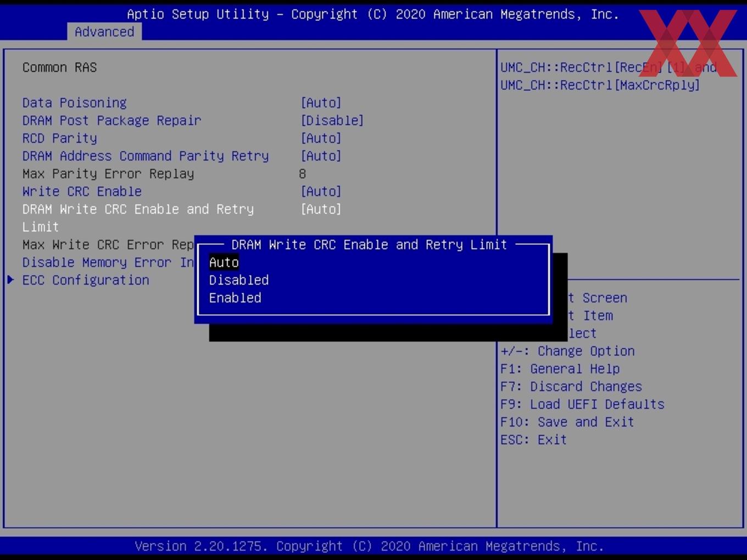The height and width of the screenshot is (560, 747).
Task: Click the F1: General Help hint
Action: (x=560, y=368)
